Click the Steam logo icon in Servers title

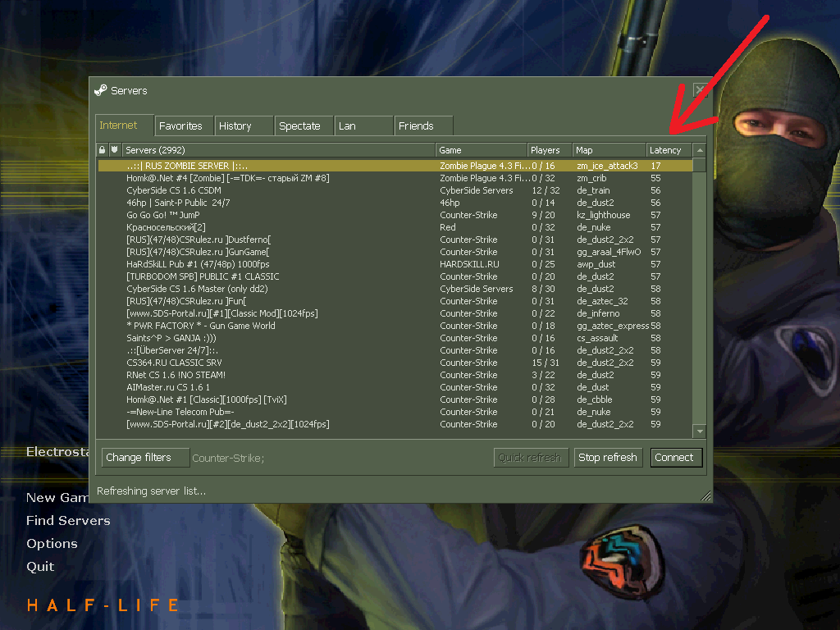tap(100, 90)
